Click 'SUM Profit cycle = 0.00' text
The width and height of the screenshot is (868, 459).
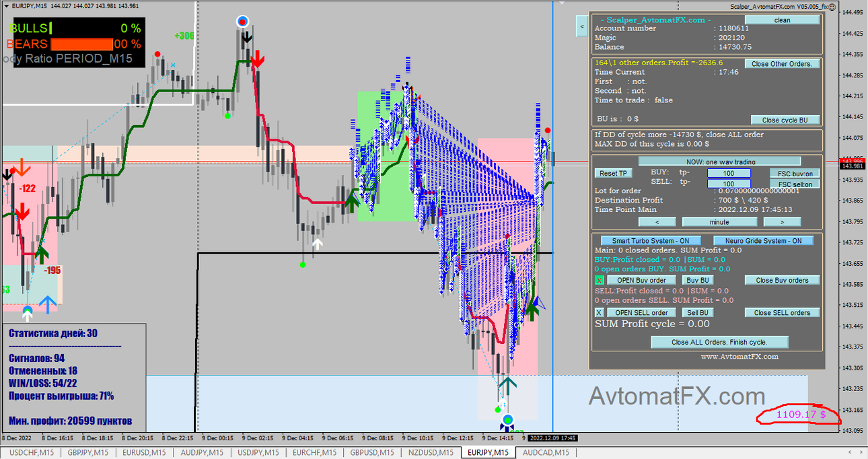(x=652, y=324)
